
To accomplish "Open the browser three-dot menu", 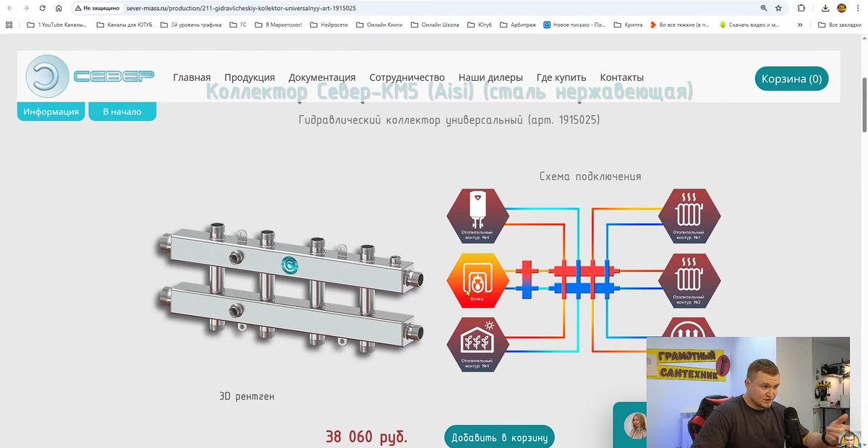I will 858,8.
